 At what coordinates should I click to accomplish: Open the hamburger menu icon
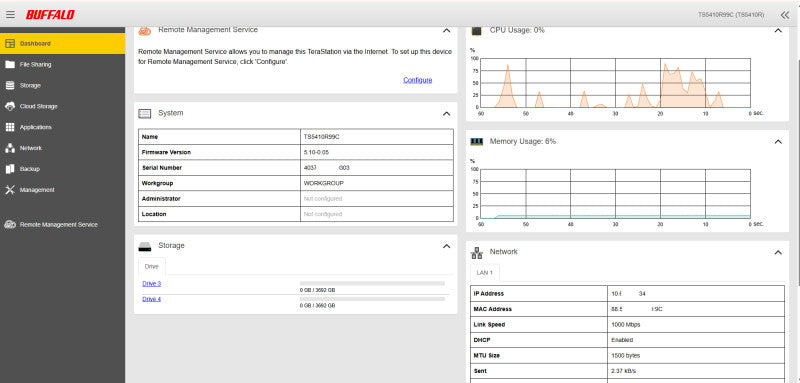[10, 15]
